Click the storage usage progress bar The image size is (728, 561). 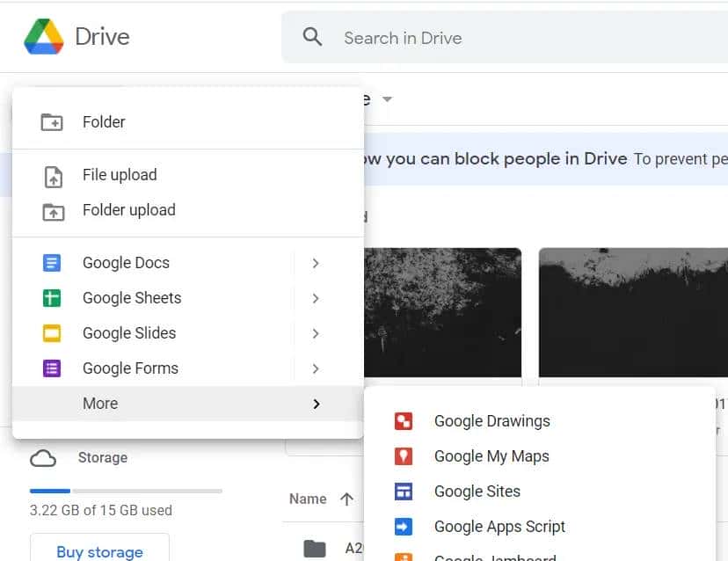tap(123, 490)
